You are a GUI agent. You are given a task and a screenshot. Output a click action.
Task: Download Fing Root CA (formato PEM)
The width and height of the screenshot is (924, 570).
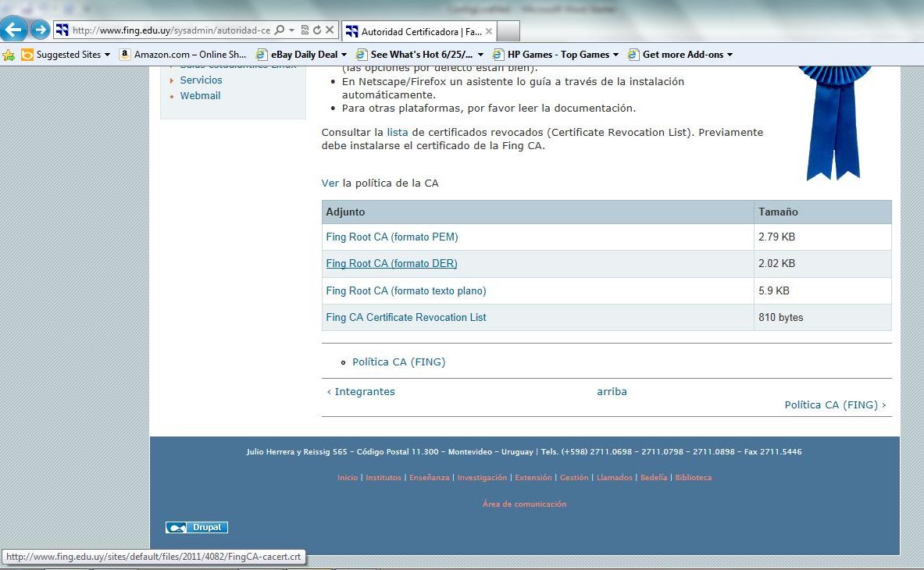pos(391,237)
